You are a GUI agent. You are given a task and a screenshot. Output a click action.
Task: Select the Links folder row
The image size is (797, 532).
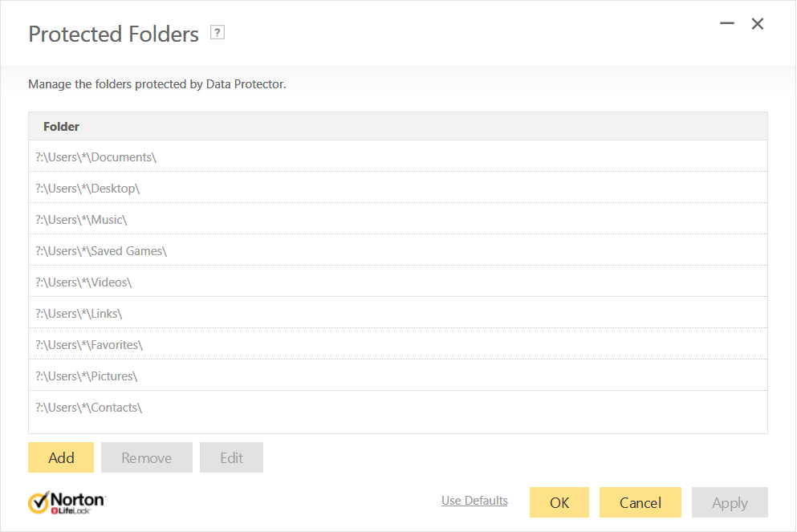79,314
